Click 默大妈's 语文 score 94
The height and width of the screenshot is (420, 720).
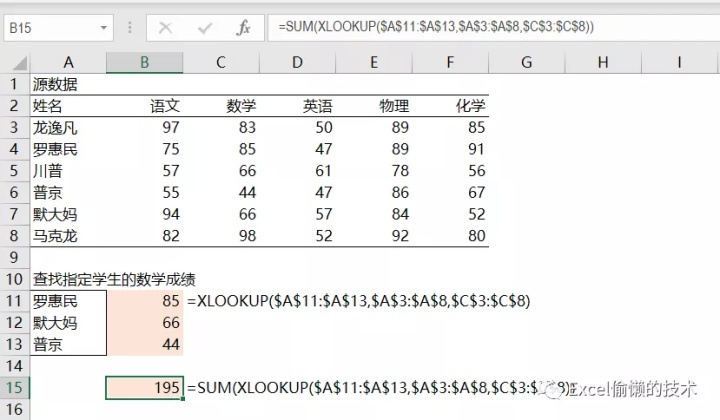point(145,214)
